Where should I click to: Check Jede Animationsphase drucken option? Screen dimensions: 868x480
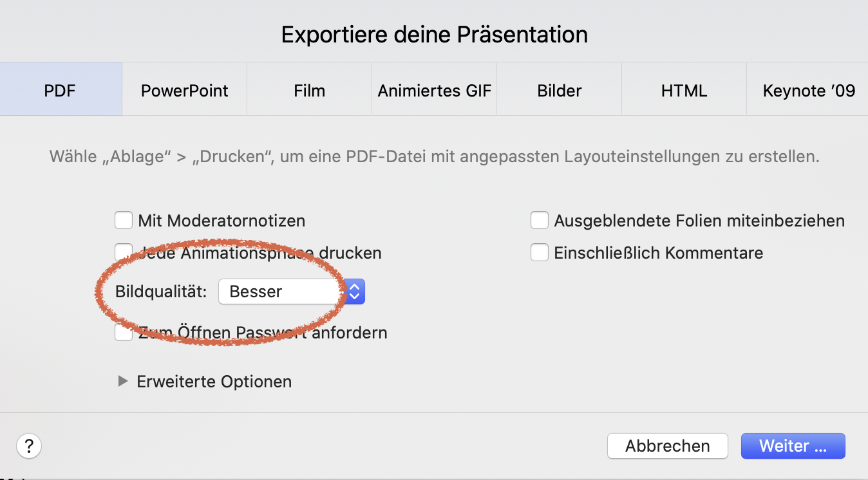click(124, 252)
